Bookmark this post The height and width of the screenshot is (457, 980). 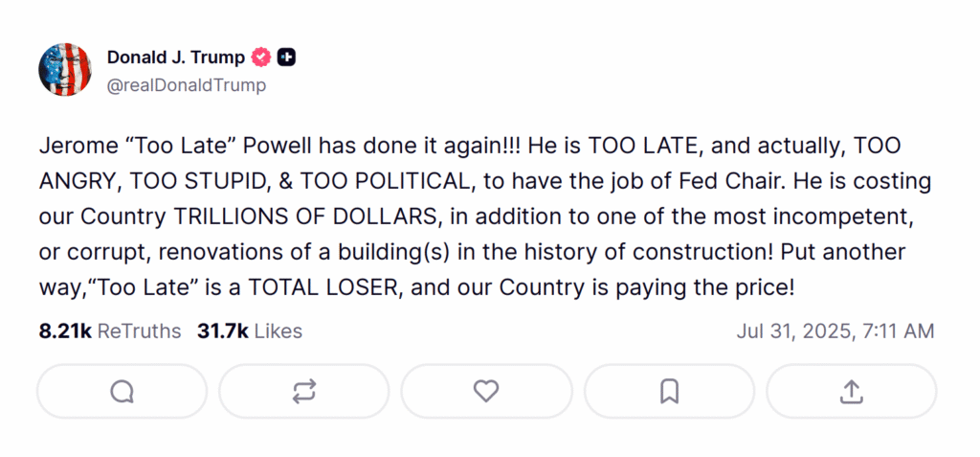coord(669,391)
